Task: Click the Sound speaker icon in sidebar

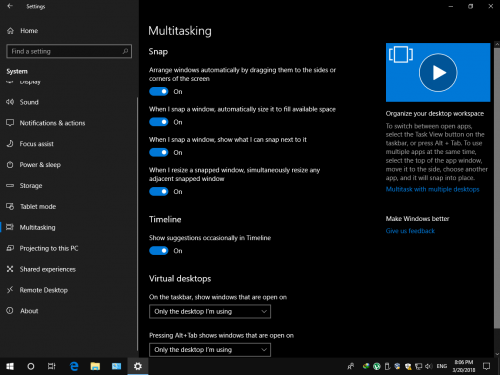Action: [x=10, y=102]
